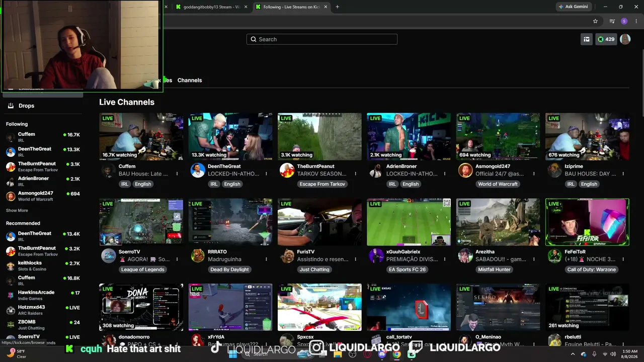Bookmark this page with the star icon
The width and height of the screenshot is (644, 362).
click(595, 21)
